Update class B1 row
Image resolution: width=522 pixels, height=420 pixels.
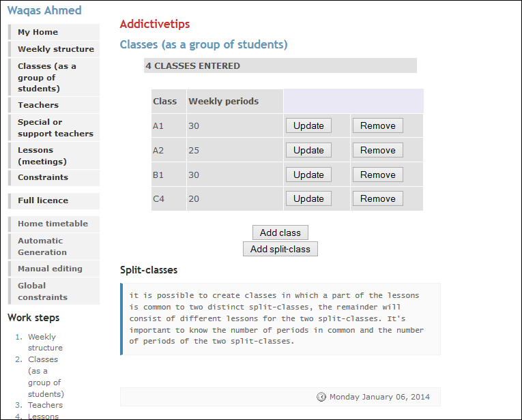[x=308, y=175]
